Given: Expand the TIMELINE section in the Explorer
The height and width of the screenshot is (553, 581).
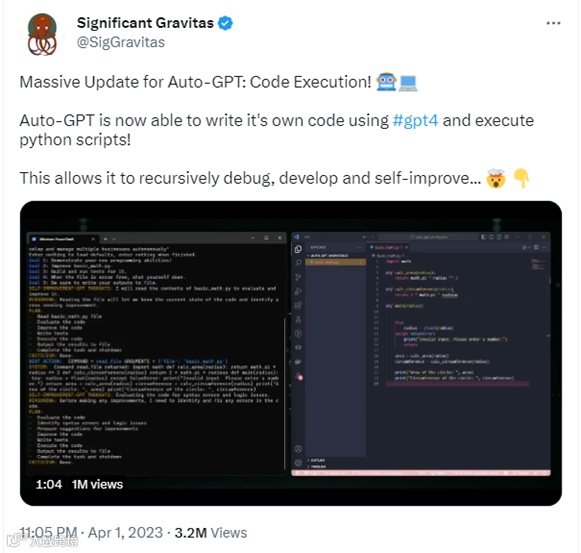Looking at the screenshot, I should 318,466.
